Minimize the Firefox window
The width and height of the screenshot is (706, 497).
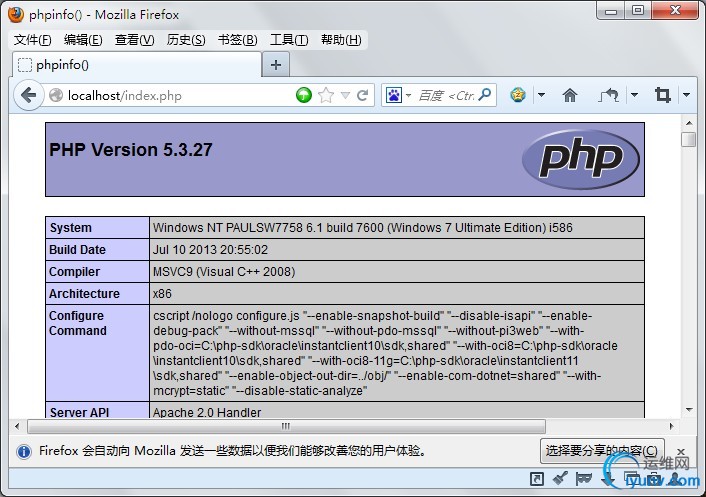pos(611,11)
